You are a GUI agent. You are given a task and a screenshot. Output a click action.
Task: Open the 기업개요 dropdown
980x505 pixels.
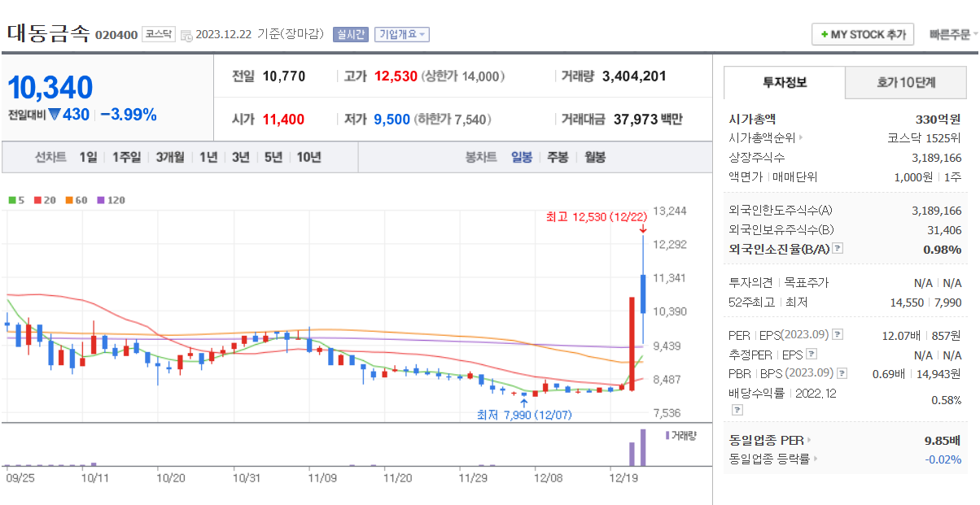click(401, 34)
